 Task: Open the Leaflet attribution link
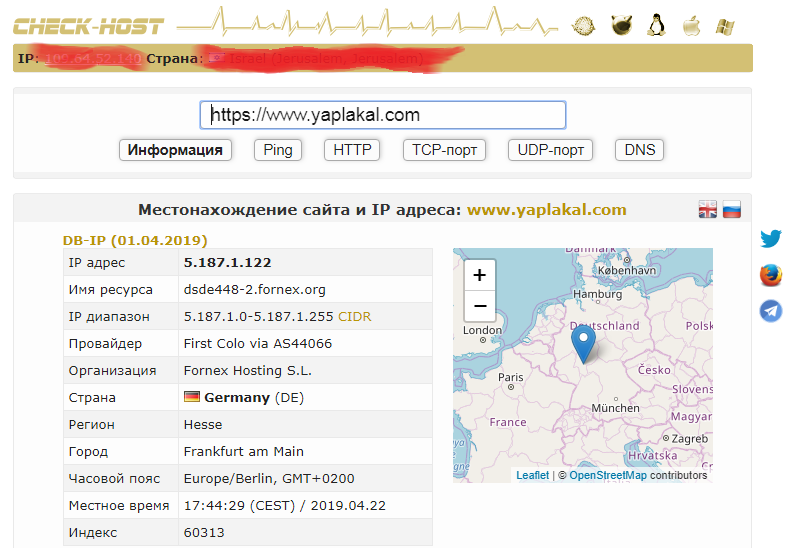coord(532,475)
